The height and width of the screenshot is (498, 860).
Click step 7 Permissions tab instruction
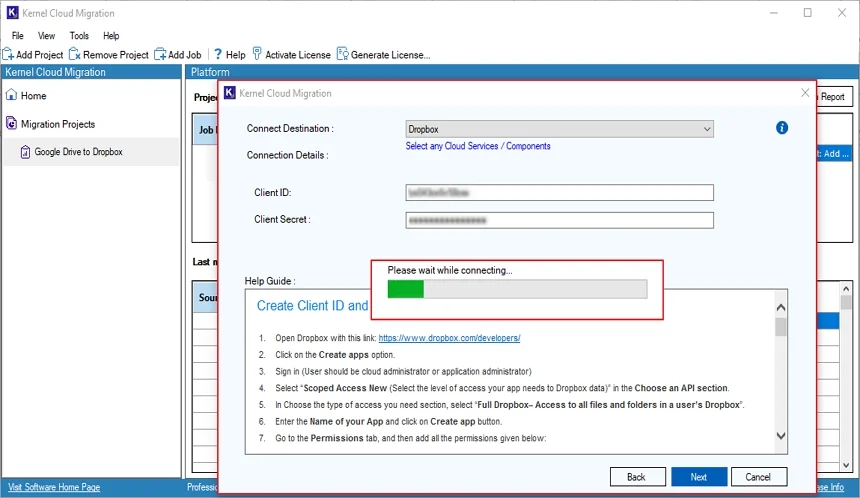(x=410, y=438)
